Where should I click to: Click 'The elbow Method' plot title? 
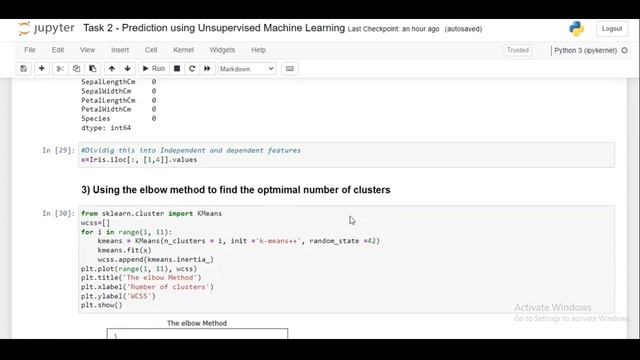pos(197,323)
